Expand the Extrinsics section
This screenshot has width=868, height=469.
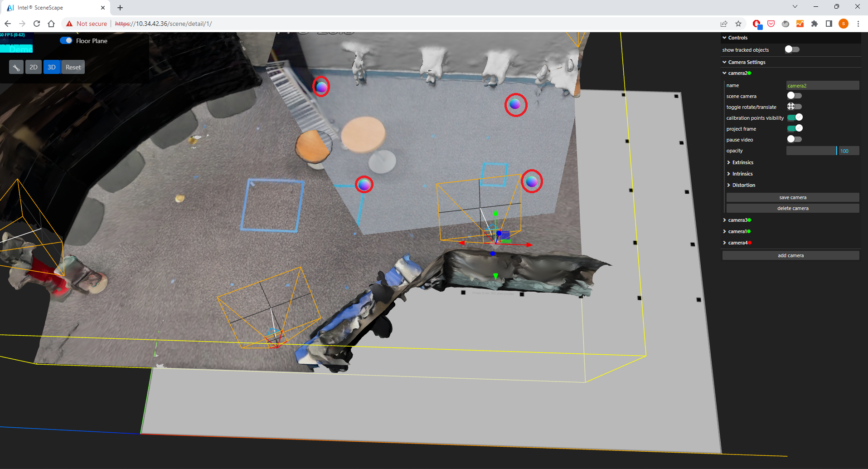point(742,162)
